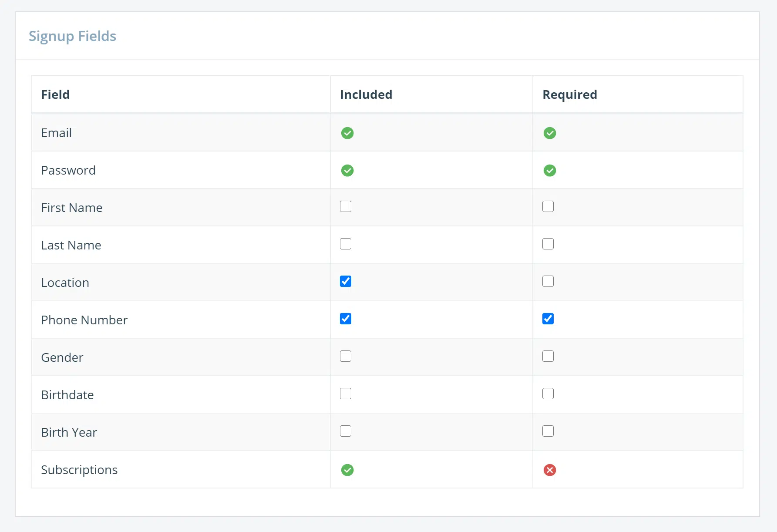Tick the Birth Year Included checkbox

pos(346,431)
